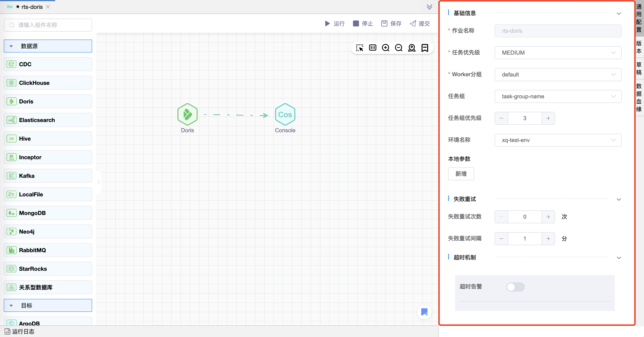Image resolution: width=644 pixels, height=337 pixels.
Task: Open the 环境名称 xq-test-env dropdown
Action: (558, 140)
